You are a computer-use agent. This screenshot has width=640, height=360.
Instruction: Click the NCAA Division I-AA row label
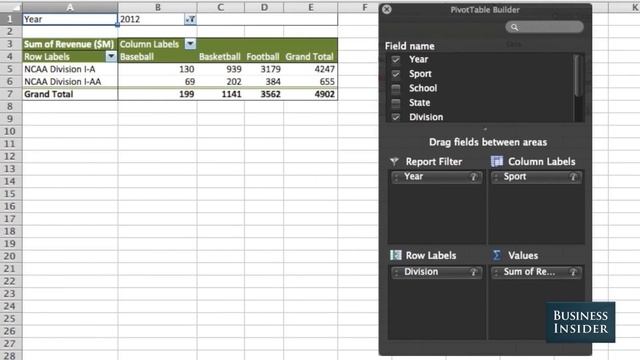(70, 82)
